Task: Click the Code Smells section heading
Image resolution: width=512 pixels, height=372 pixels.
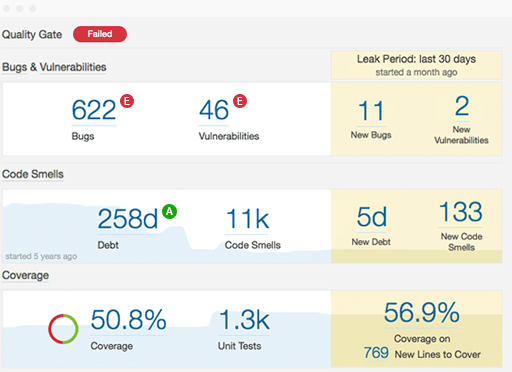Action: point(33,174)
